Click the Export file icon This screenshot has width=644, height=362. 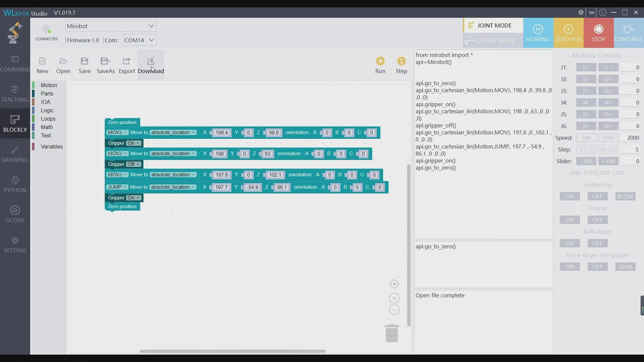[127, 62]
